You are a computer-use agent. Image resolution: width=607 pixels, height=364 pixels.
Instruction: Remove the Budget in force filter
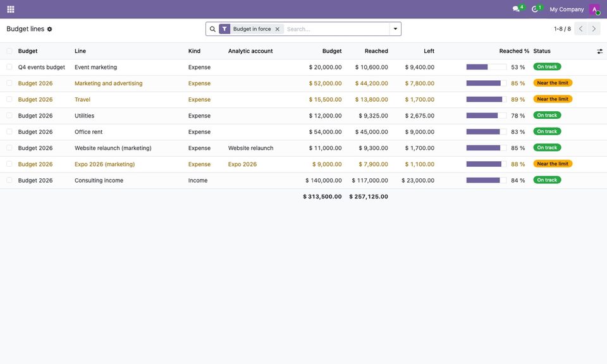277,29
